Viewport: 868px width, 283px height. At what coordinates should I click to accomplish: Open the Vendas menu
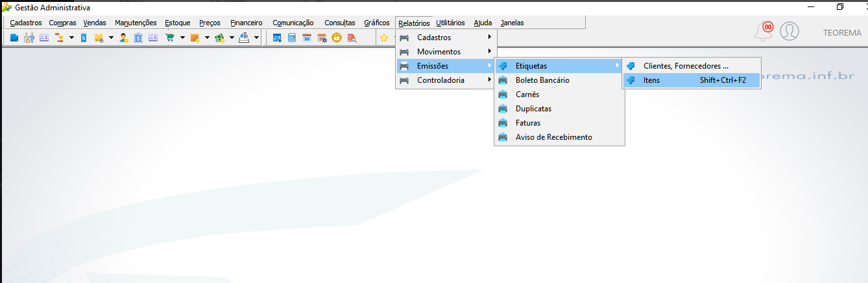[x=95, y=23]
